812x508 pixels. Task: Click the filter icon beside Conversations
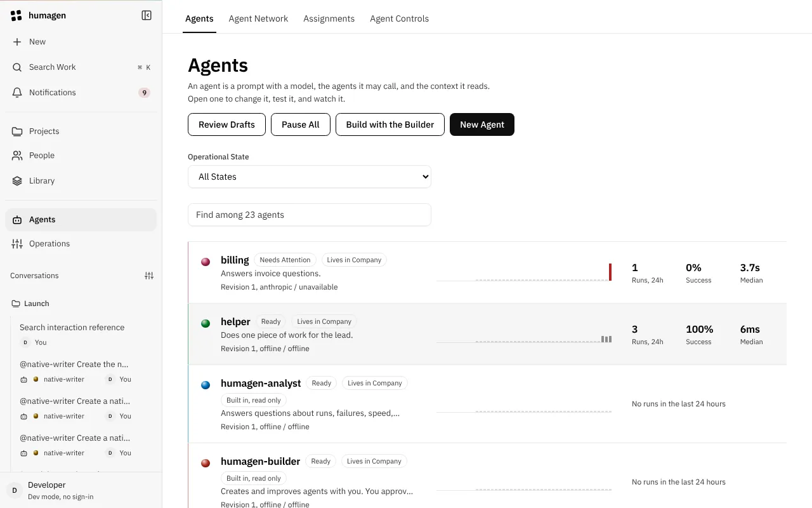pos(149,276)
